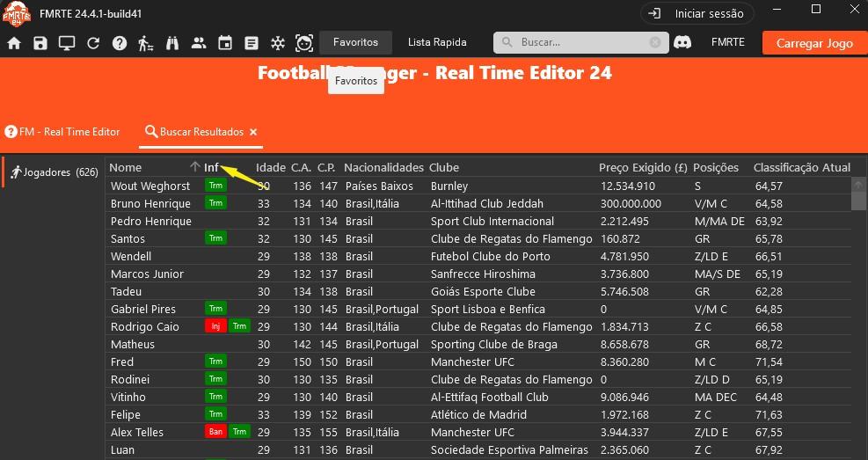Select player Wendell
This screenshot has height=460, width=868.
131,256
